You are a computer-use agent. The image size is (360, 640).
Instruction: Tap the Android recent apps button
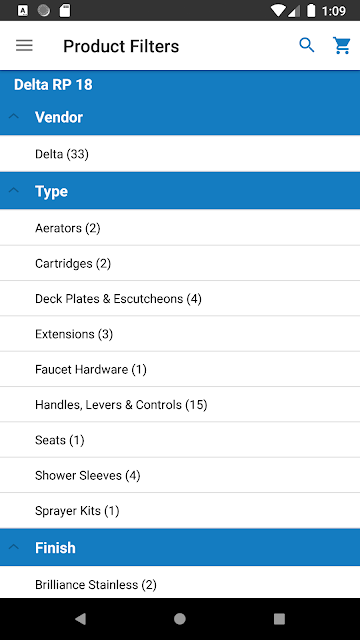pos(279,619)
